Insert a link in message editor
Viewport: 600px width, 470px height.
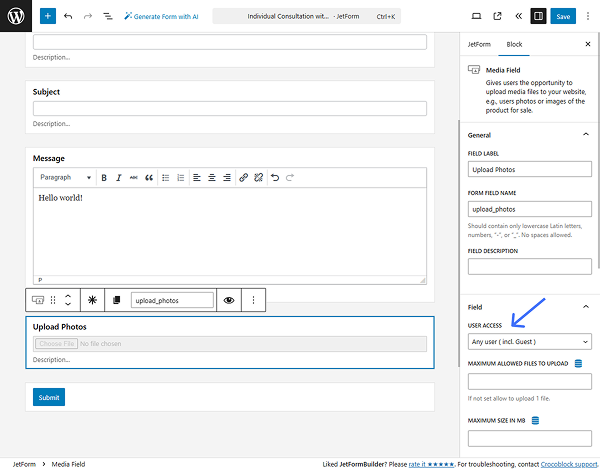(x=243, y=178)
